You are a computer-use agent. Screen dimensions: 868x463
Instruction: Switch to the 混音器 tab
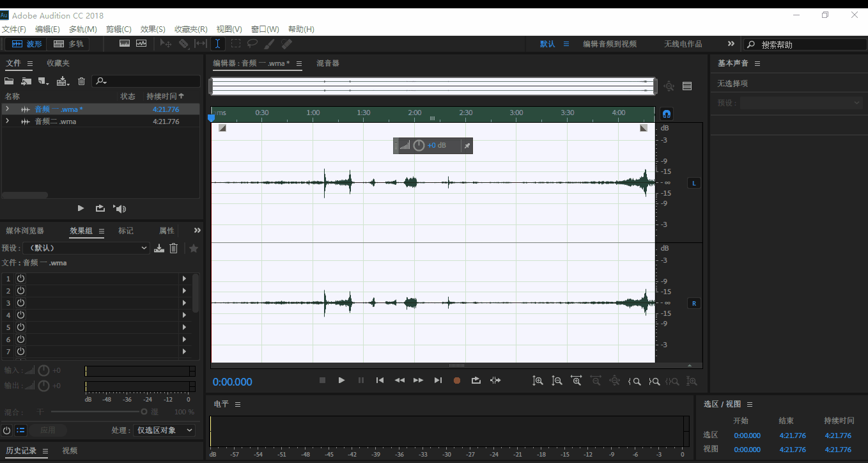[x=328, y=63]
